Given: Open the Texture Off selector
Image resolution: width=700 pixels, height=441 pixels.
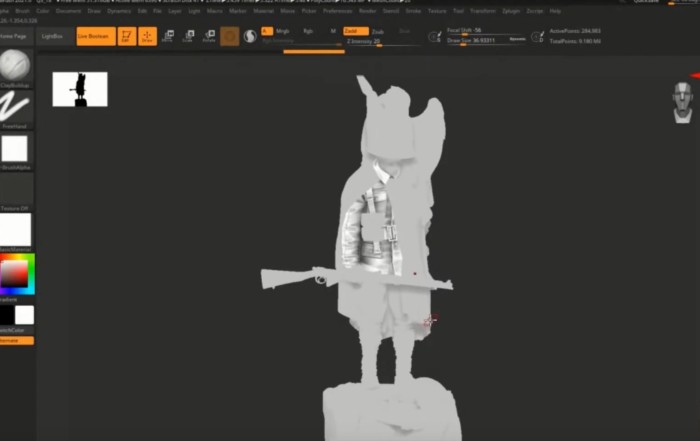Looking at the screenshot, I should click(15, 190).
